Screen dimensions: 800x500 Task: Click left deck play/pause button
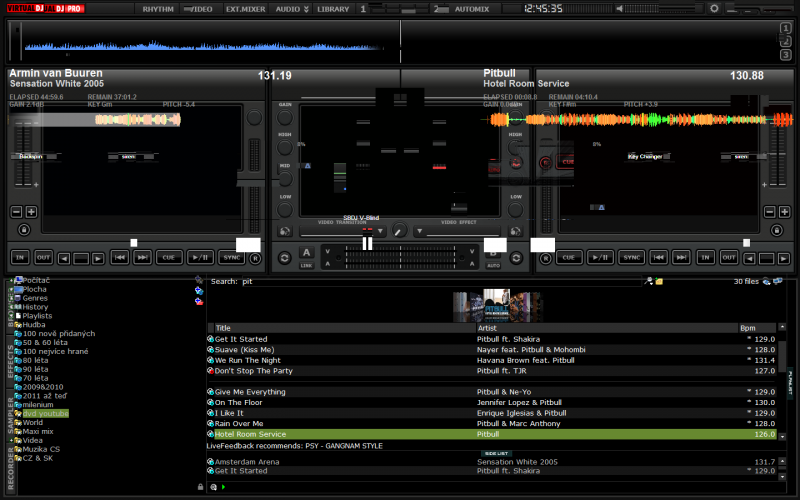(201, 258)
